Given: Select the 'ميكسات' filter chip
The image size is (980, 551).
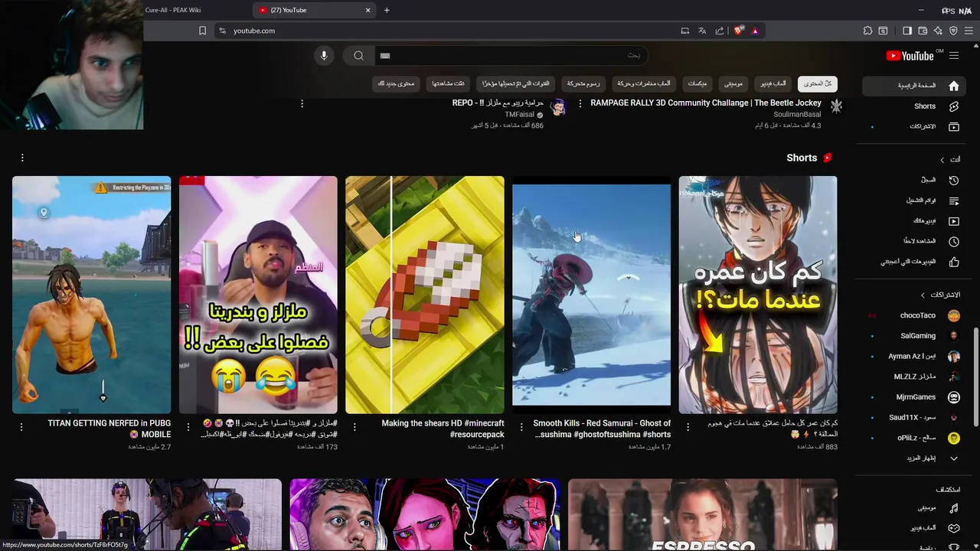Looking at the screenshot, I should [697, 83].
